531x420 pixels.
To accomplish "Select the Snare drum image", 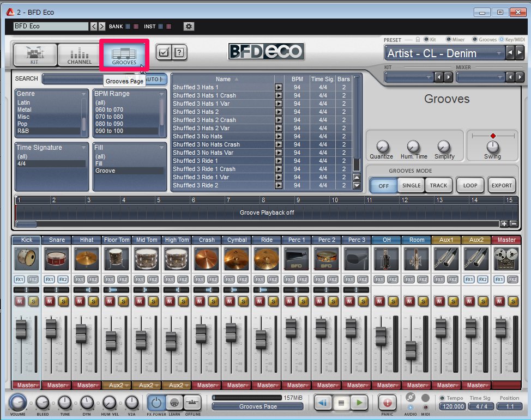I will pos(57,258).
